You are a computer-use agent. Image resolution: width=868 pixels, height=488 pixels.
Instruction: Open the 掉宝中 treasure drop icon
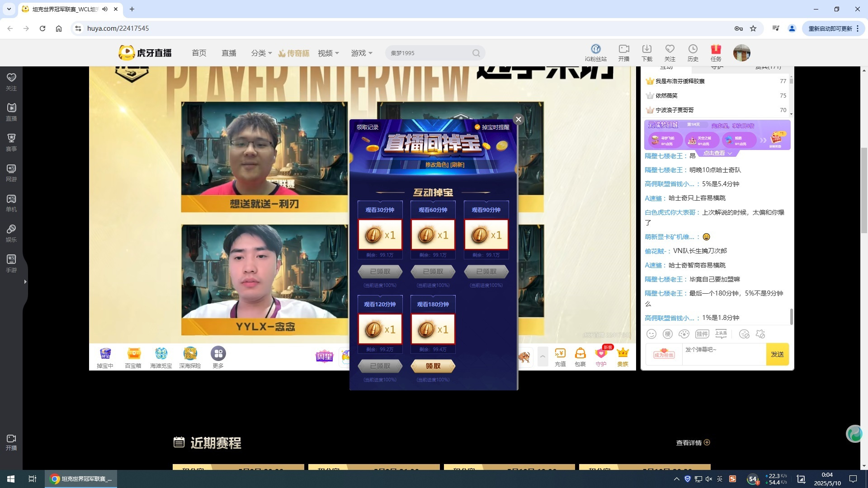(105, 357)
